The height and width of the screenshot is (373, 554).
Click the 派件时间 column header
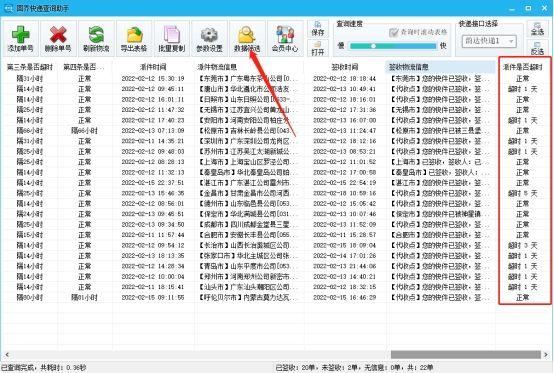[153, 67]
